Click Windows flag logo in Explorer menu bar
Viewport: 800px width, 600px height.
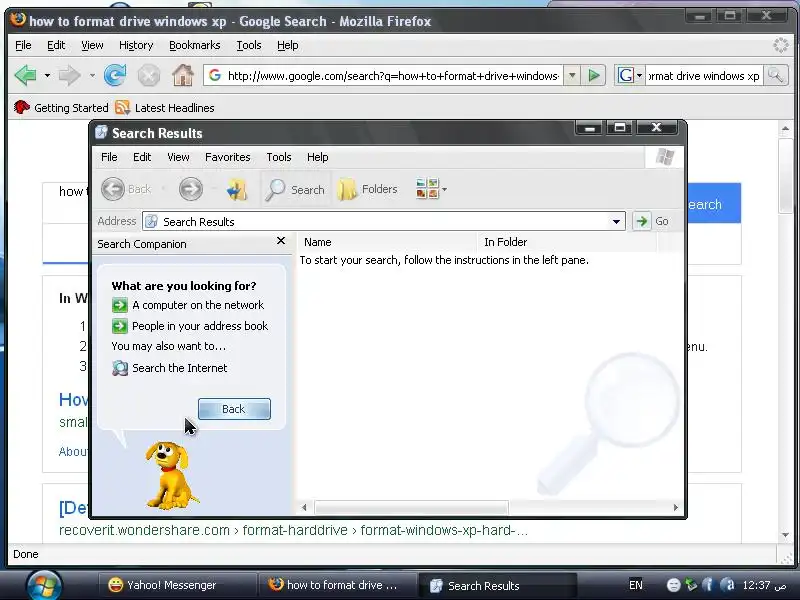664,157
